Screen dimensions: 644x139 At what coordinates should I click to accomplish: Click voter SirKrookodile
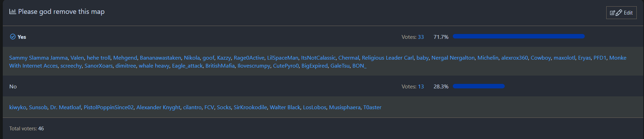point(250,107)
